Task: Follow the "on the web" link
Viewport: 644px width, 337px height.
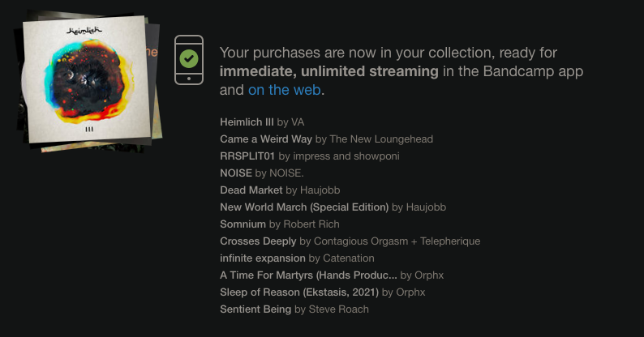Action: pyautogui.click(x=285, y=90)
